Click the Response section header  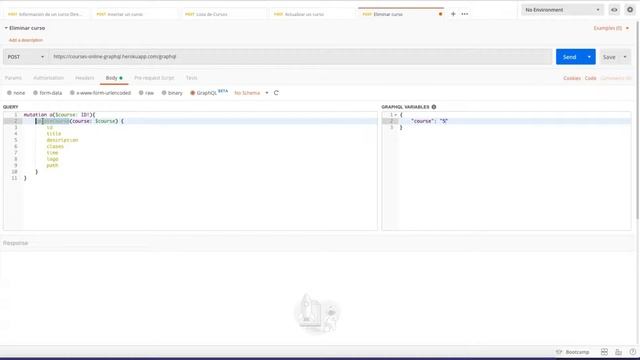click(16, 243)
